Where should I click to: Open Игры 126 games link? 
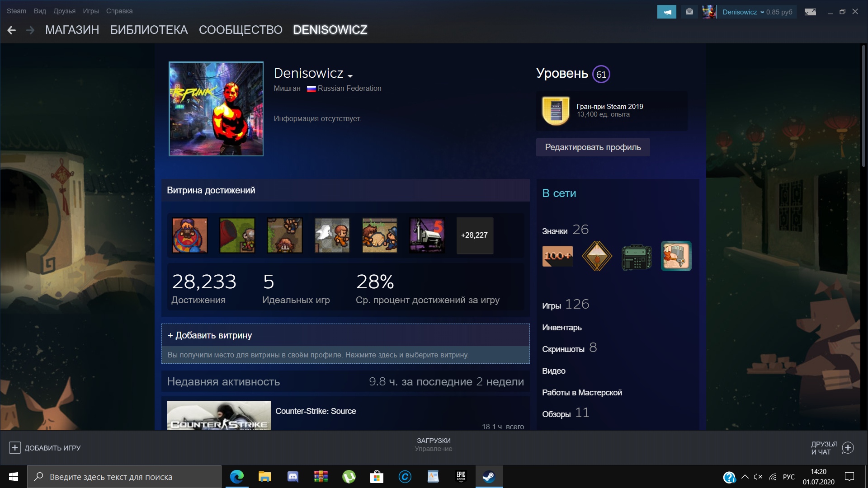tap(566, 305)
